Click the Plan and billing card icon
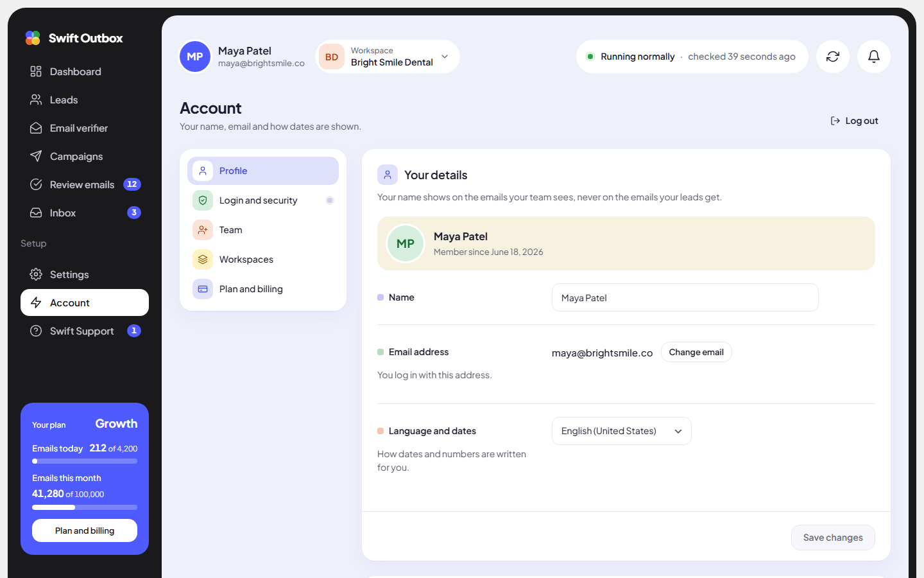924x578 pixels. pos(203,289)
